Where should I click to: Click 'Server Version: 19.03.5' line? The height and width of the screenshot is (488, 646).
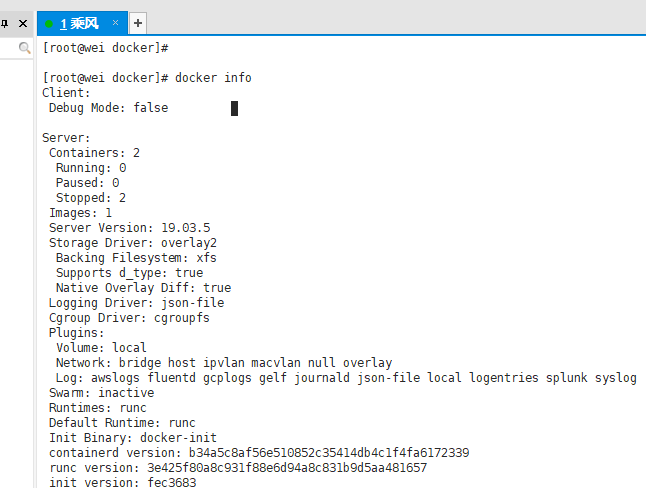click(x=129, y=228)
